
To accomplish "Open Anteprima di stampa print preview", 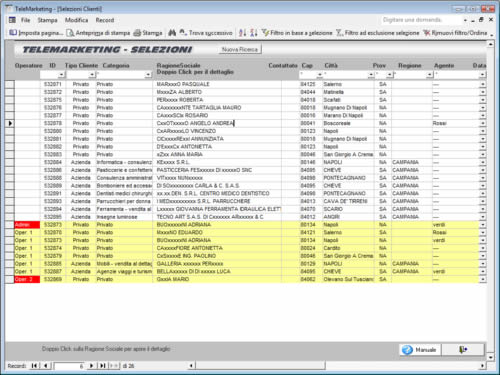I will [98, 33].
